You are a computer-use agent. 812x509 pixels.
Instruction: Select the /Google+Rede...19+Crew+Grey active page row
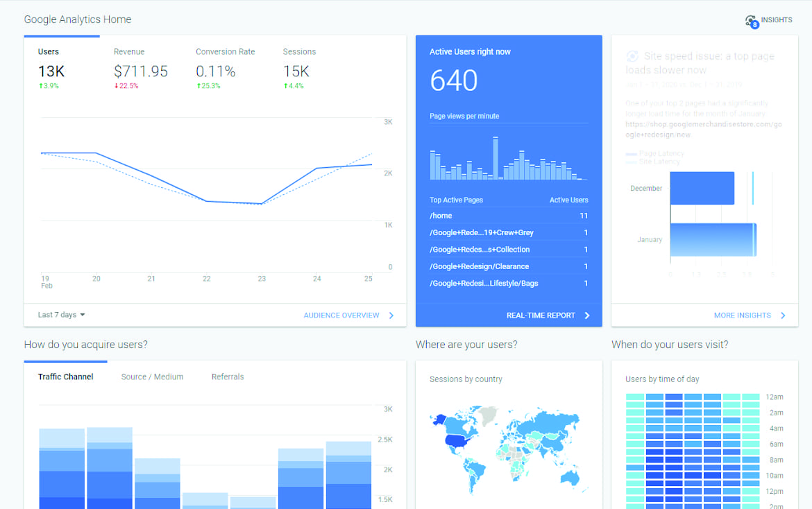[x=509, y=233]
